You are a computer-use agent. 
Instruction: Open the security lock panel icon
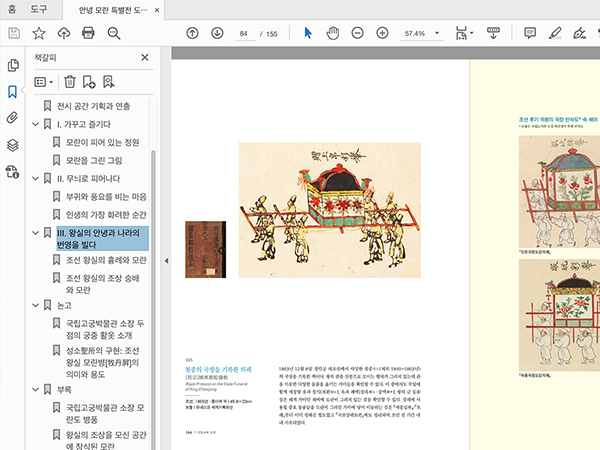tap(12, 172)
